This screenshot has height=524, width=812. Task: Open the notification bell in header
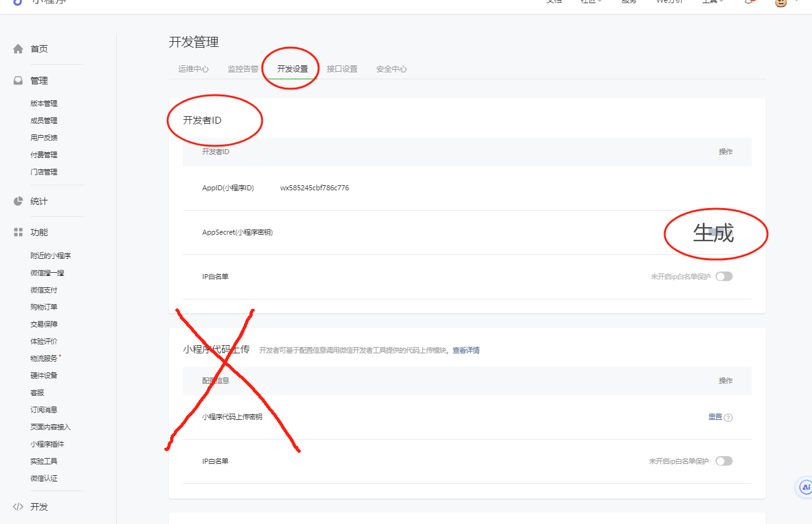coord(749,2)
